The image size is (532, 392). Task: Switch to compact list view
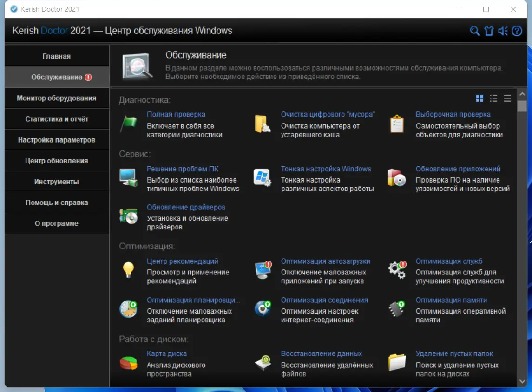coord(507,98)
